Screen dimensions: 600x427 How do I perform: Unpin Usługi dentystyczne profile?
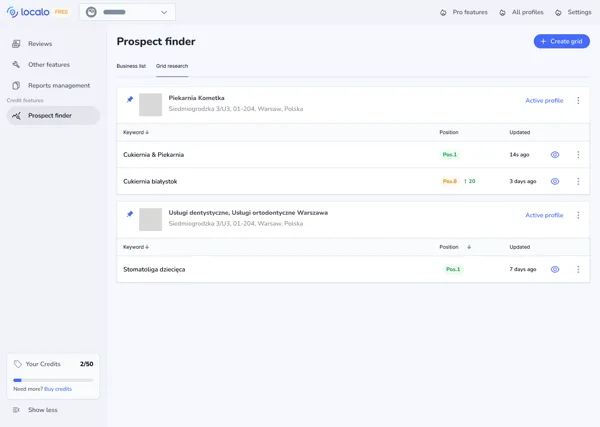click(x=130, y=214)
